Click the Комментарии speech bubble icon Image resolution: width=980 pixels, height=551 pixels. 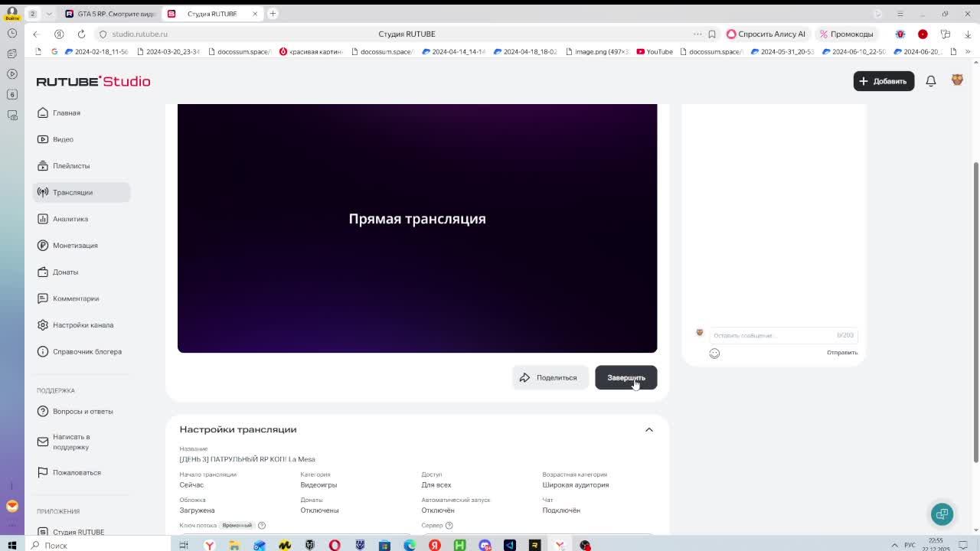(43, 298)
